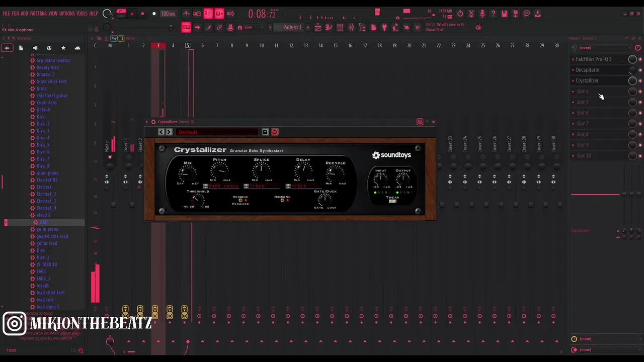Click the tempo 100.000 field
The image size is (644, 362).
pos(168,14)
